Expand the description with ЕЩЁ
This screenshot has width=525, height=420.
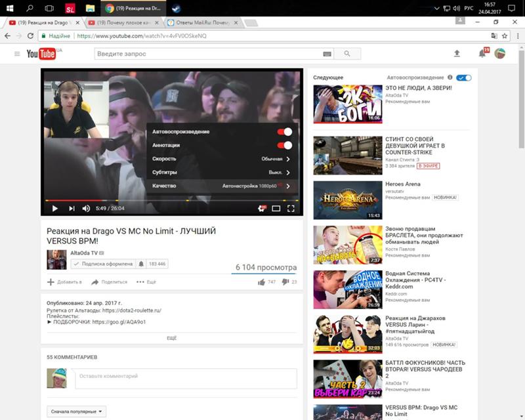point(172,338)
